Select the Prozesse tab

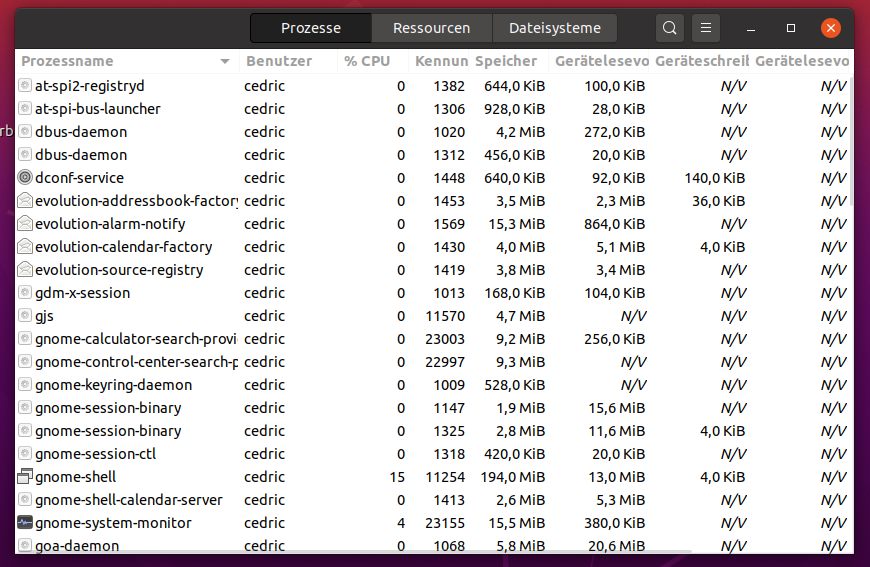[x=310, y=28]
